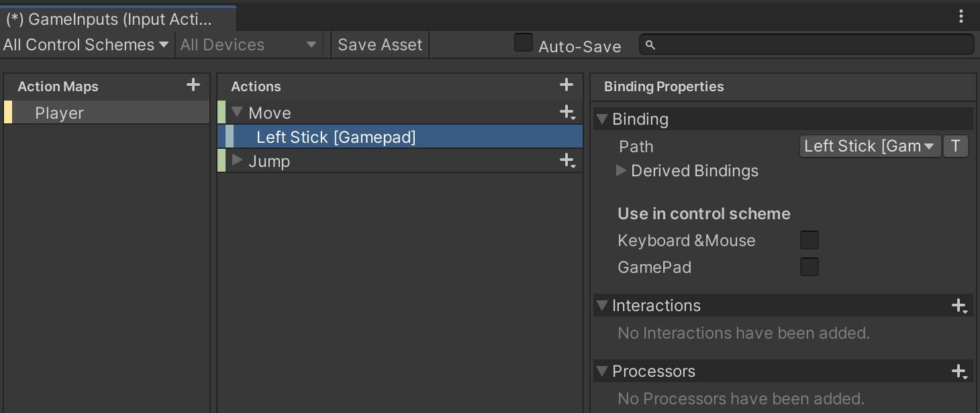Add binding to the Move action
Image resolution: width=980 pixels, height=413 pixels.
pyautogui.click(x=567, y=113)
